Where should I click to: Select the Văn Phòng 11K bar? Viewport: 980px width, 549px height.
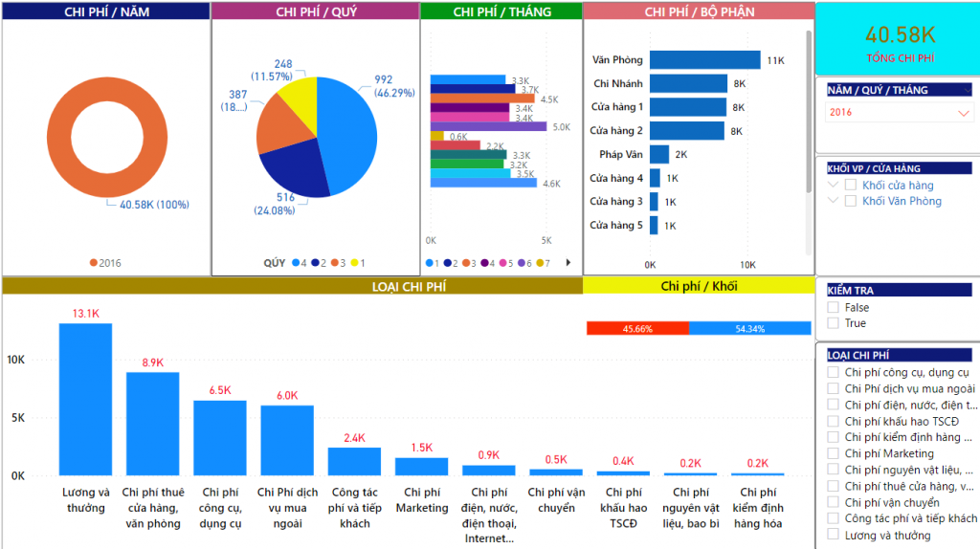[x=705, y=60]
